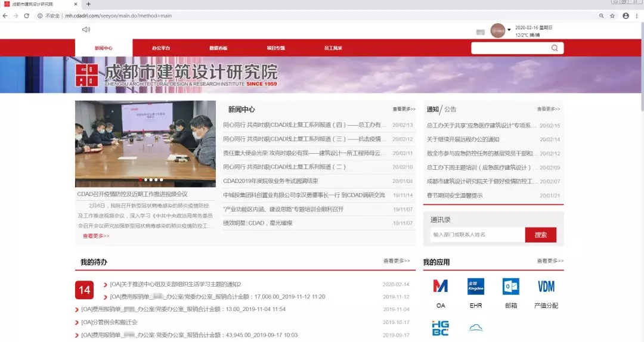The image size is (644, 342).
Task: Open the 数据看板 navigation tab
Action: click(218, 48)
